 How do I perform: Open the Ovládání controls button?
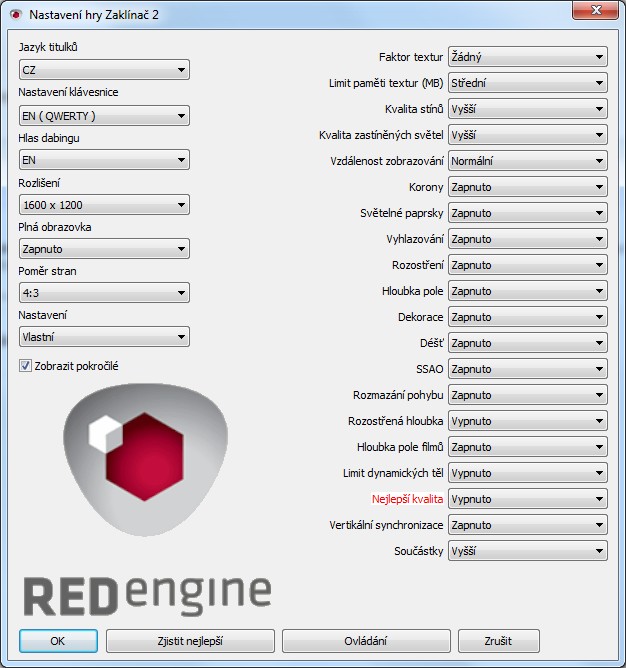click(x=366, y=641)
